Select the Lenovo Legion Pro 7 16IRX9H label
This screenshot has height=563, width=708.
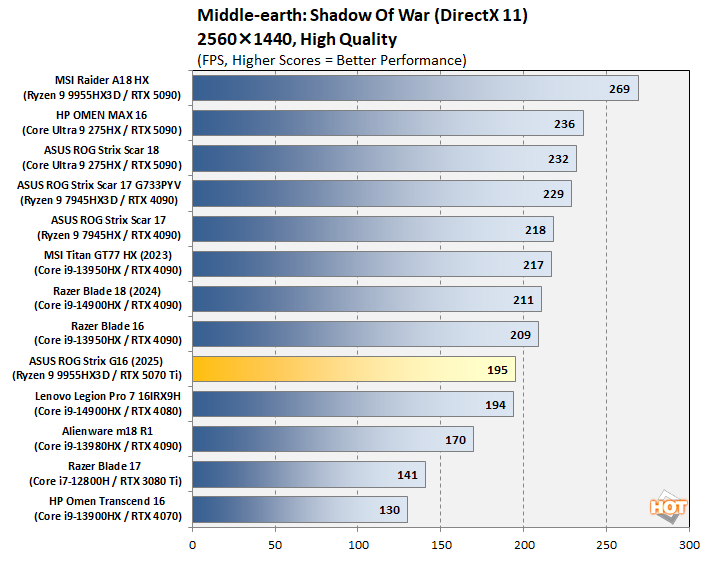(x=108, y=396)
